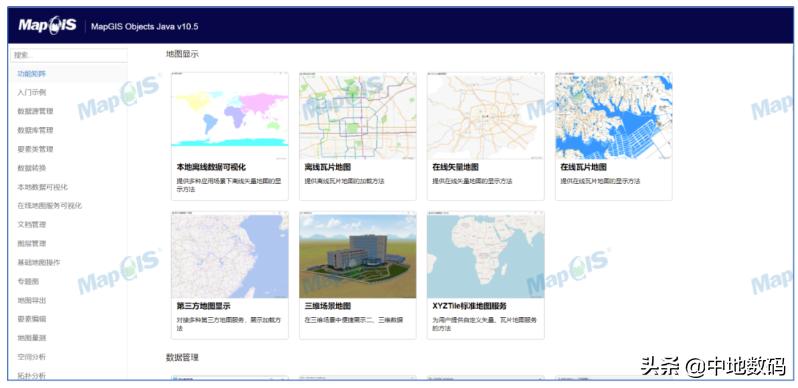Select 要素编辑 in the sidebar
798x388 pixels.
coord(32,319)
